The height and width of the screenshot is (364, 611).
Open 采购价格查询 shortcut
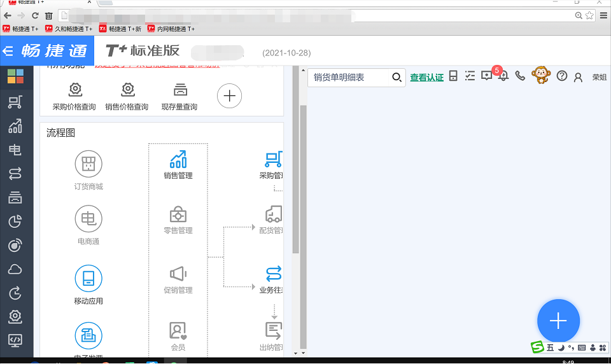[74, 97]
